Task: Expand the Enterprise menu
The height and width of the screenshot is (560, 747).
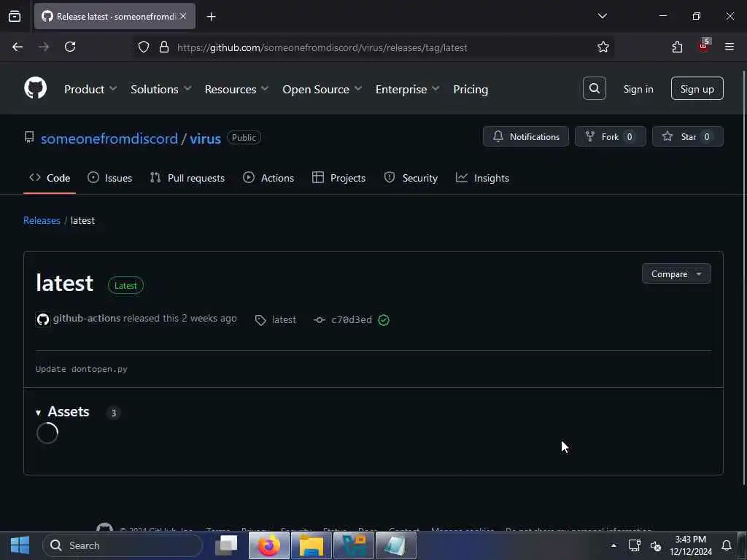Action: (407, 89)
